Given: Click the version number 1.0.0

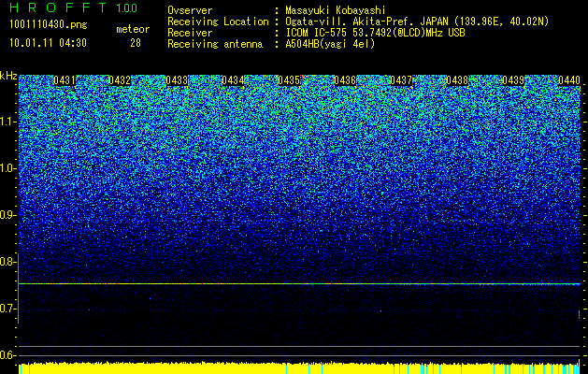Looking at the screenshot, I should click(126, 8).
